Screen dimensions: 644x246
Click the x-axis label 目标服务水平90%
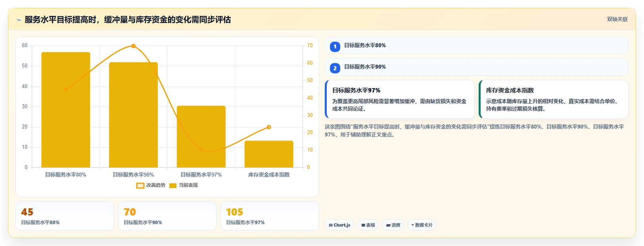coord(134,175)
